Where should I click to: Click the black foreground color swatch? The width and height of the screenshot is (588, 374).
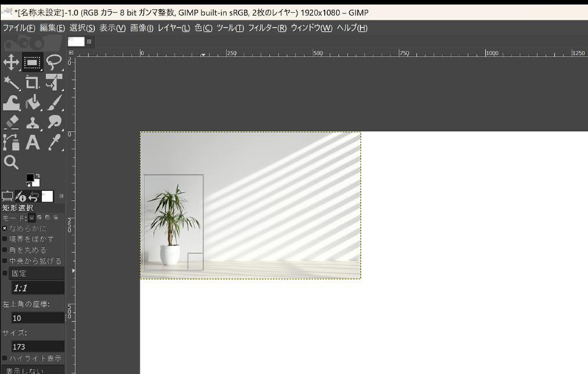pos(29,177)
